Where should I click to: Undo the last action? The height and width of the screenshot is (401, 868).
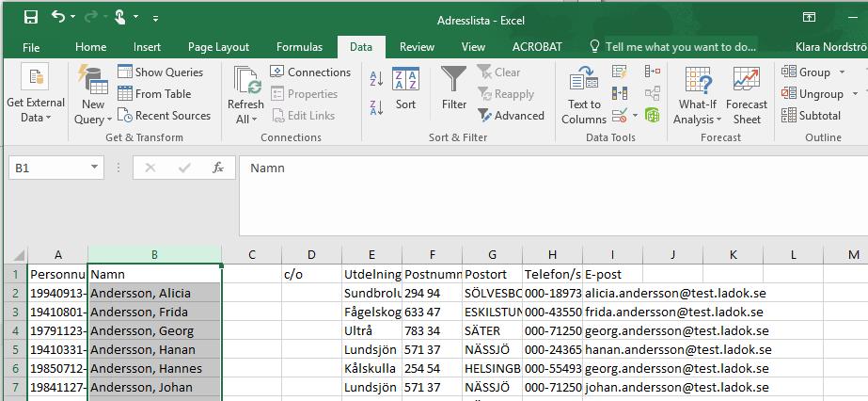click(x=57, y=17)
